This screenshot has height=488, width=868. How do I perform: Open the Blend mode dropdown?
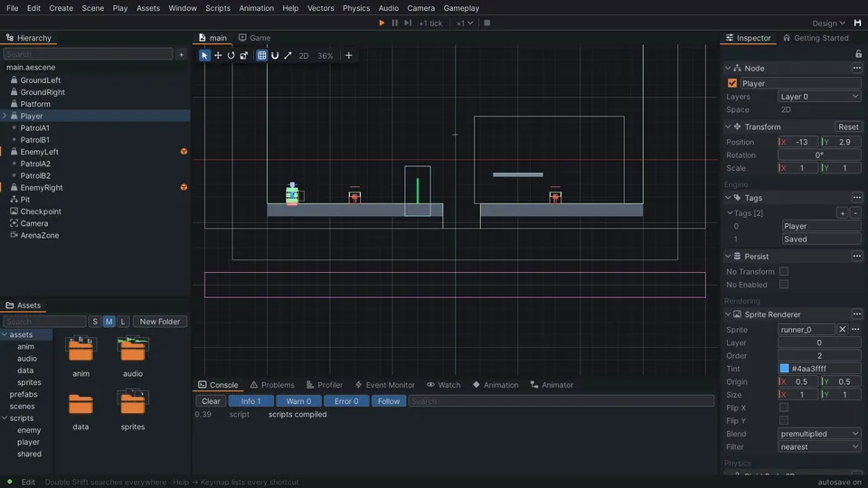click(819, 434)
